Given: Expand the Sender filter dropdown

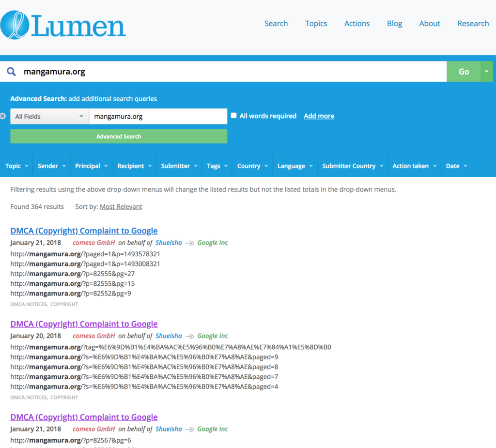Looking at the screenshot, I should pyautogui.click(x=51, y=166).
